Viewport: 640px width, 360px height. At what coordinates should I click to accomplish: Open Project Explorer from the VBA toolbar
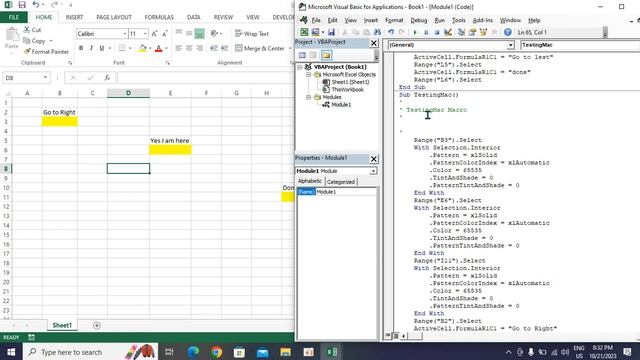click(461, 32)
